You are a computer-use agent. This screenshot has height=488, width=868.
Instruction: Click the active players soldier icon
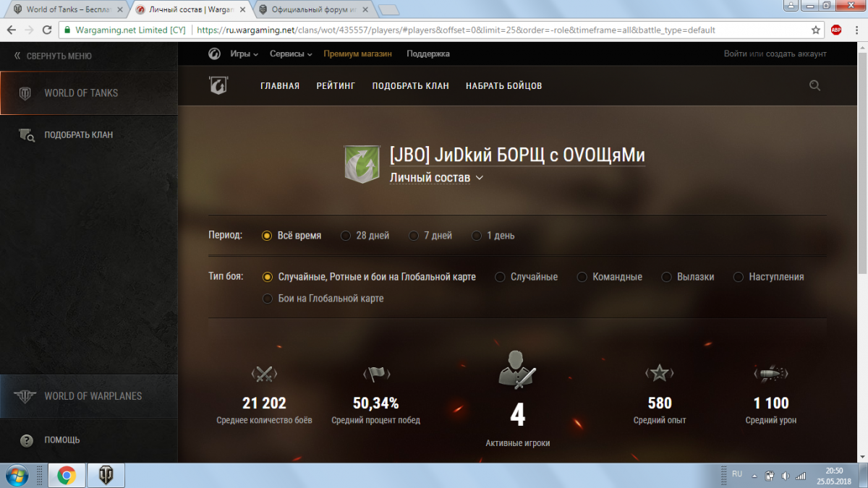pyautogui.click(x=518, y=369)
